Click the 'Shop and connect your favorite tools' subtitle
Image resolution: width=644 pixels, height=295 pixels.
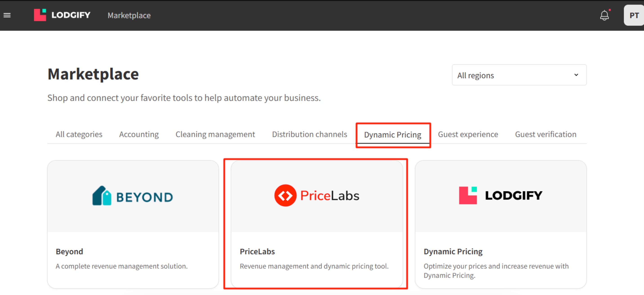click(x=184, y=98)
